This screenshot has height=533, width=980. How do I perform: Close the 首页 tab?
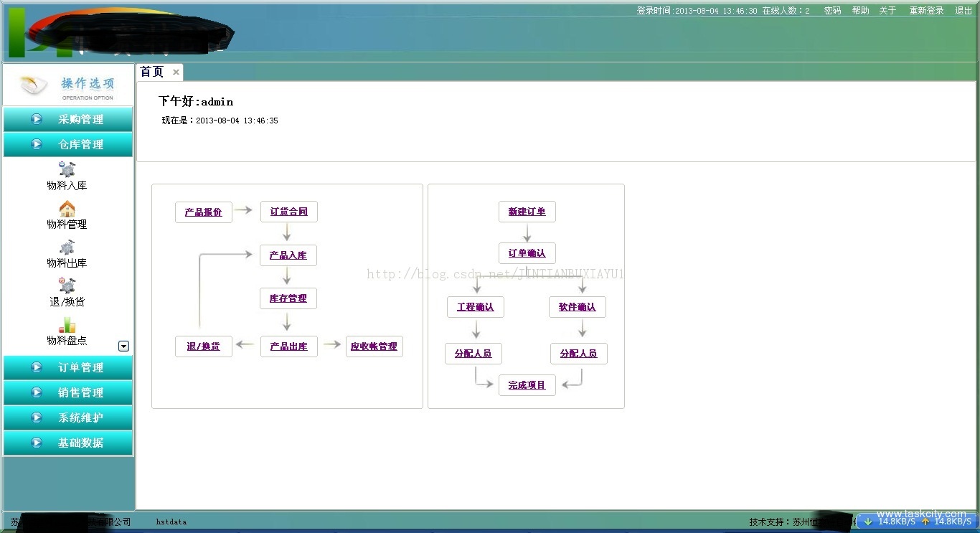(176, 72)
